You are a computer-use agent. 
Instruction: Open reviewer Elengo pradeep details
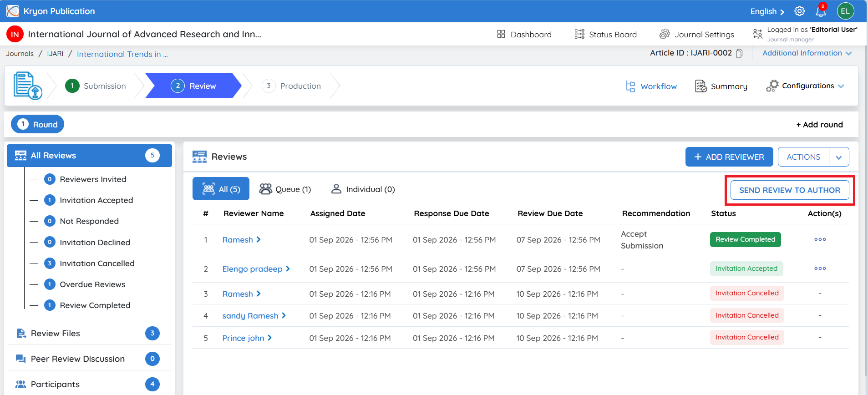(x=256, y=269)
